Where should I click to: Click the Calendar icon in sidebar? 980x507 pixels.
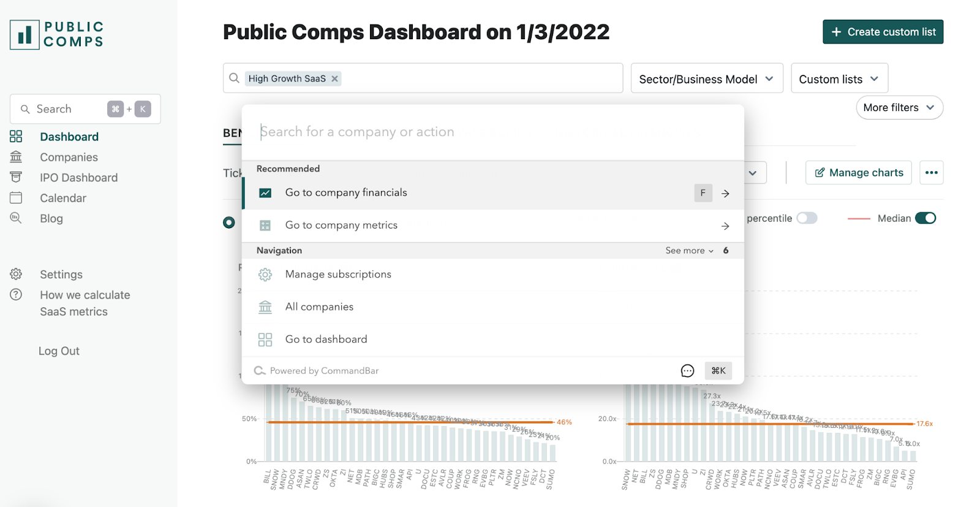pos(16,197)
